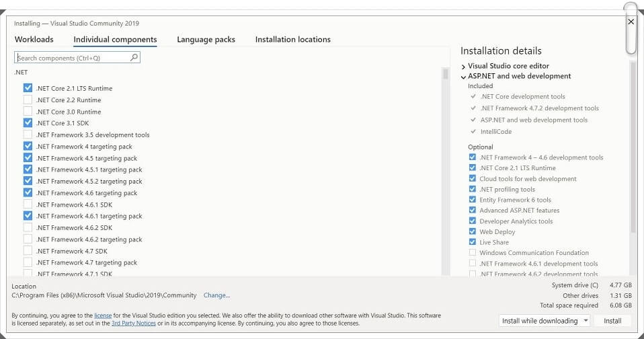Toggle Live Share option
Screen dimensions: 644x339
(x=473, y=242)
